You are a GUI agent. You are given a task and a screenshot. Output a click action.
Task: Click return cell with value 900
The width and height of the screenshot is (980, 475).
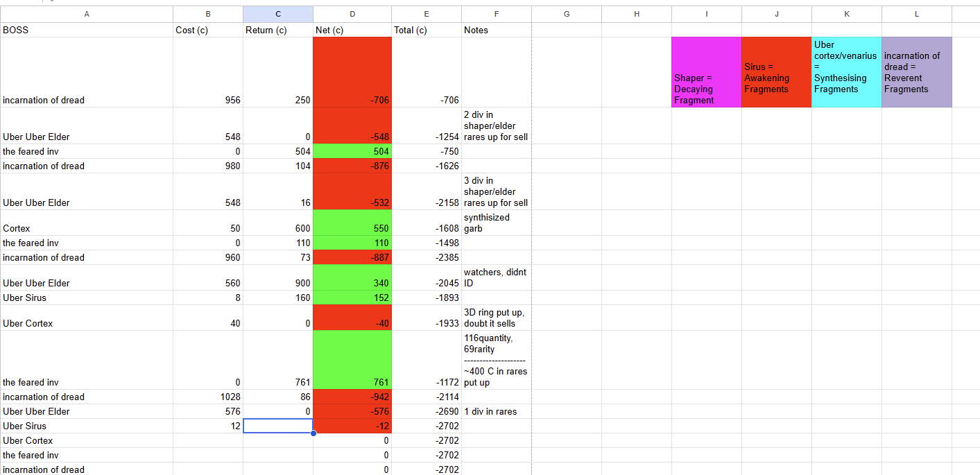[x=278, y=277]
